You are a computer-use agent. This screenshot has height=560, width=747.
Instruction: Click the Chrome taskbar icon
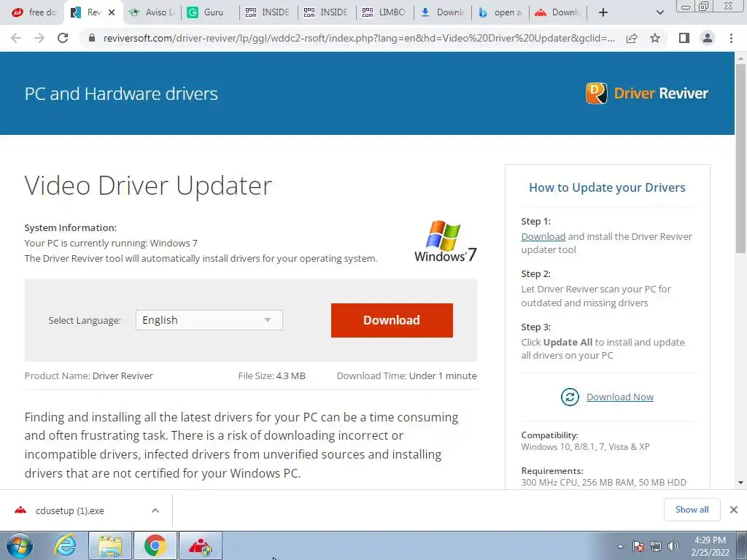(x=155, y=545)
